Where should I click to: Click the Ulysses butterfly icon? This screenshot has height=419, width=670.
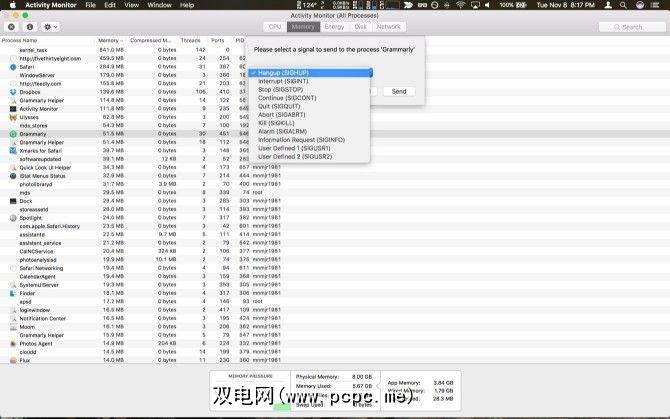pos(12,116)
